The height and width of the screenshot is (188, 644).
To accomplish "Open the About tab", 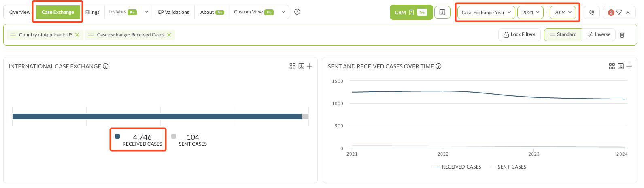I will point(212,12).
